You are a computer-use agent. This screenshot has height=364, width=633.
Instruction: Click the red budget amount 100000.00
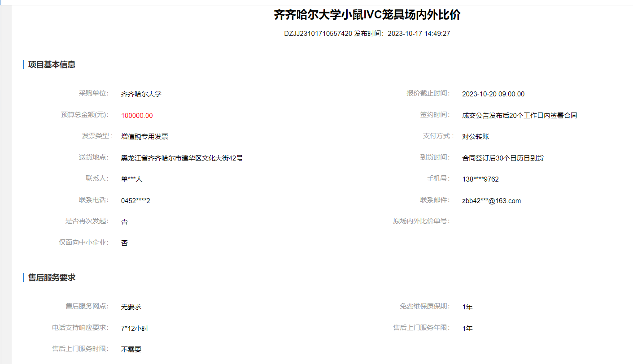(x=137, y=116)
